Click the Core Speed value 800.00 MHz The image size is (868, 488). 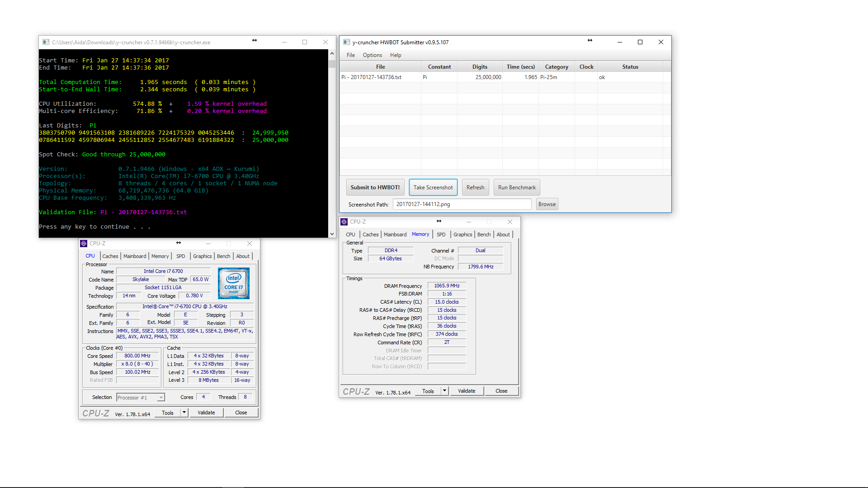(x=137, y=356)
